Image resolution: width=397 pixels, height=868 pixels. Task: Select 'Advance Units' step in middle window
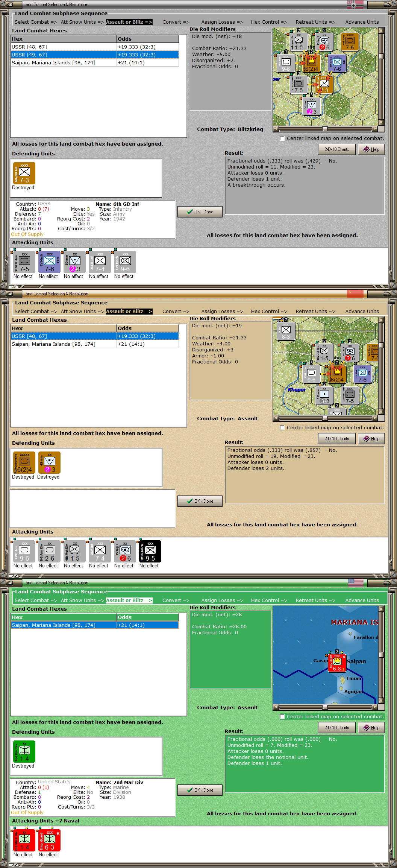tap(362, 312)
